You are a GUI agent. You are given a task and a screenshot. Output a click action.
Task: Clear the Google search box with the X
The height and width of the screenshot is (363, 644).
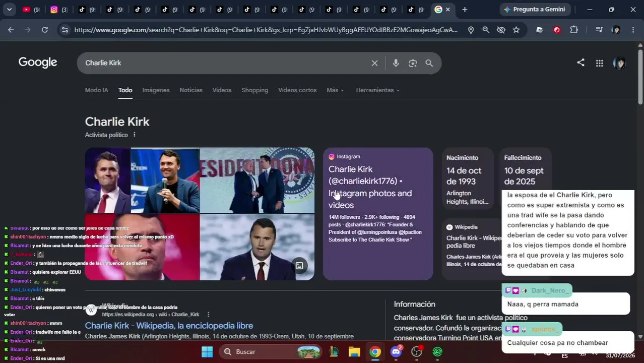pyautogui.click(x=374, y=63)
